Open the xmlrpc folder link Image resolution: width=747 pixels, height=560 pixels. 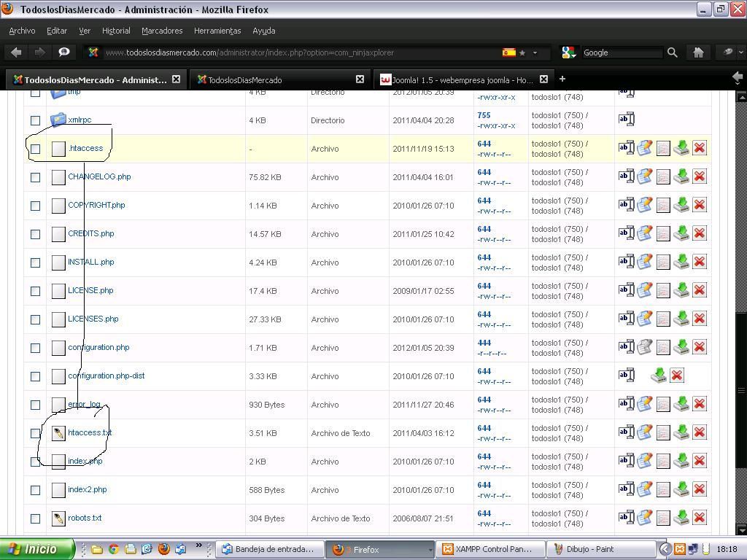tap(80, 120)
